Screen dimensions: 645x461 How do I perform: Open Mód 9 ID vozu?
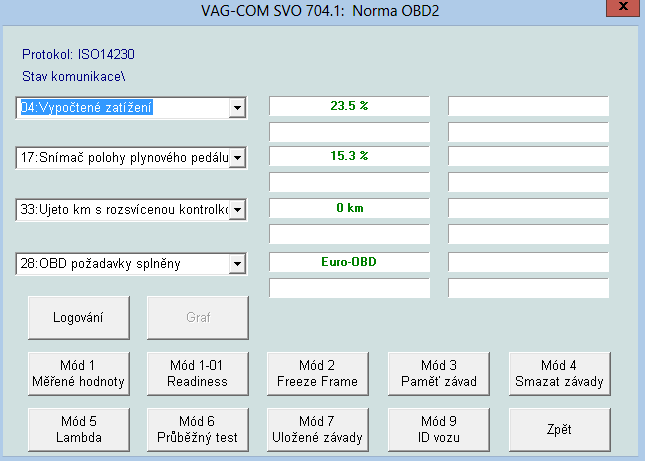point(439,429)
